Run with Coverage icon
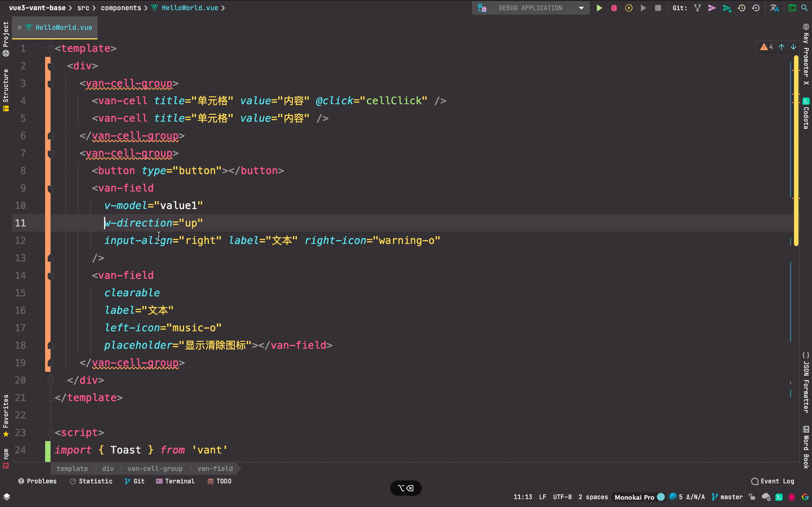The height and width of the screenshot is (507, 812). click(628, 8)
